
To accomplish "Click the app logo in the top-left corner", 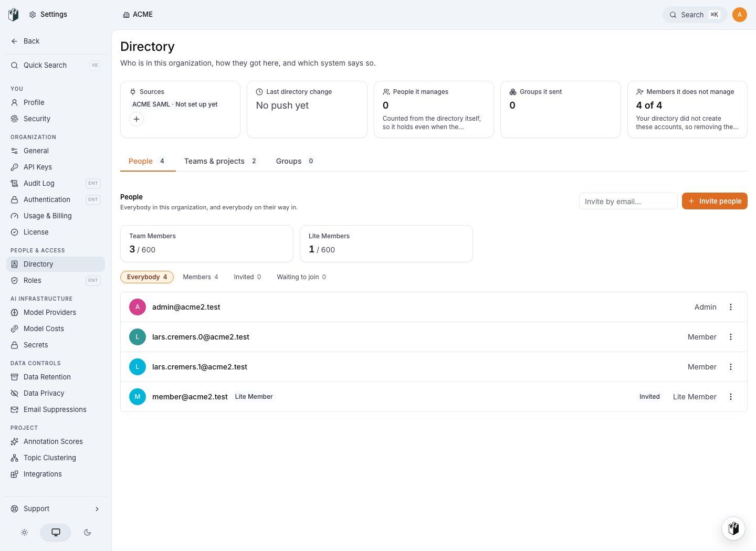I will coord(14,15).
